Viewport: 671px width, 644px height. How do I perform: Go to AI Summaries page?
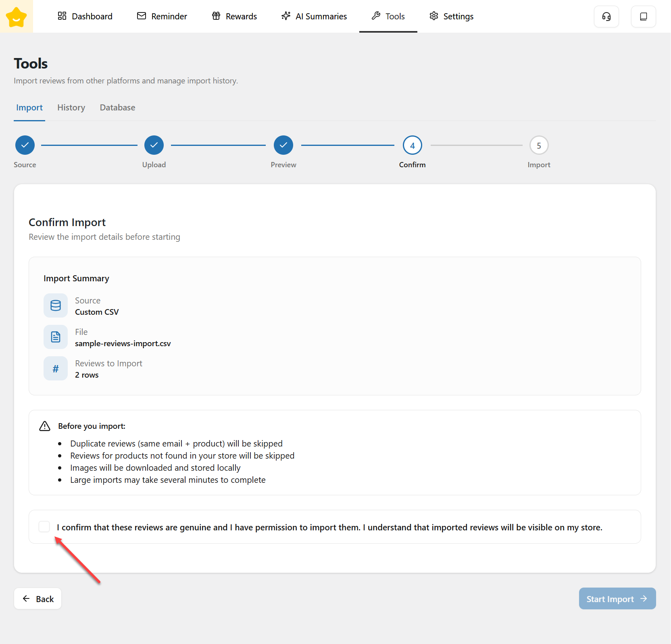click(x=314, y=17)
